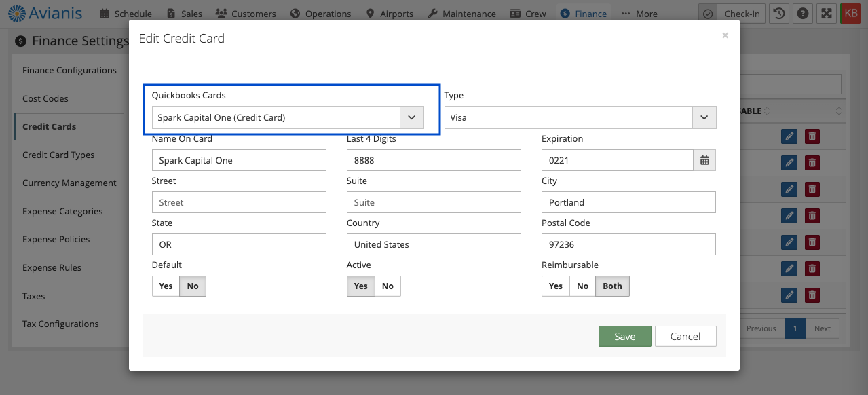Click the history clock icon in top bar
Image resolution: width=868 pixels, height=395 pixels.
click(779, 14)
